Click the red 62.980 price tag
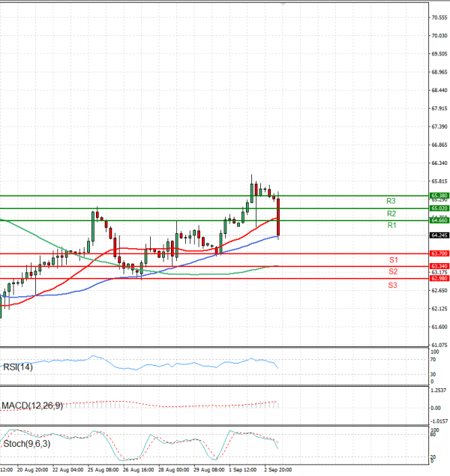Screen dimensions: 450x476 click(x=439, y=278)
